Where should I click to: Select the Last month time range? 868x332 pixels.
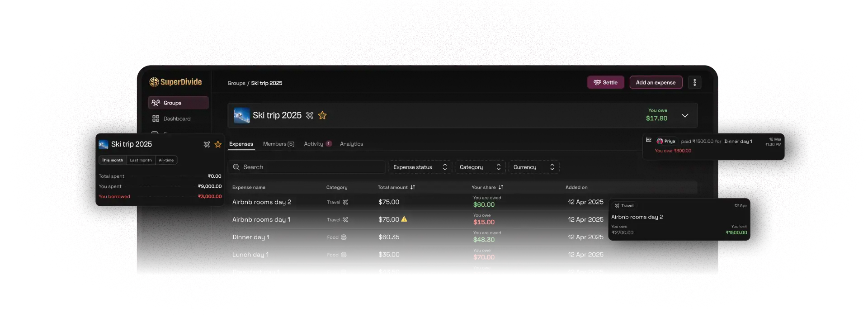tap(141, 160)
